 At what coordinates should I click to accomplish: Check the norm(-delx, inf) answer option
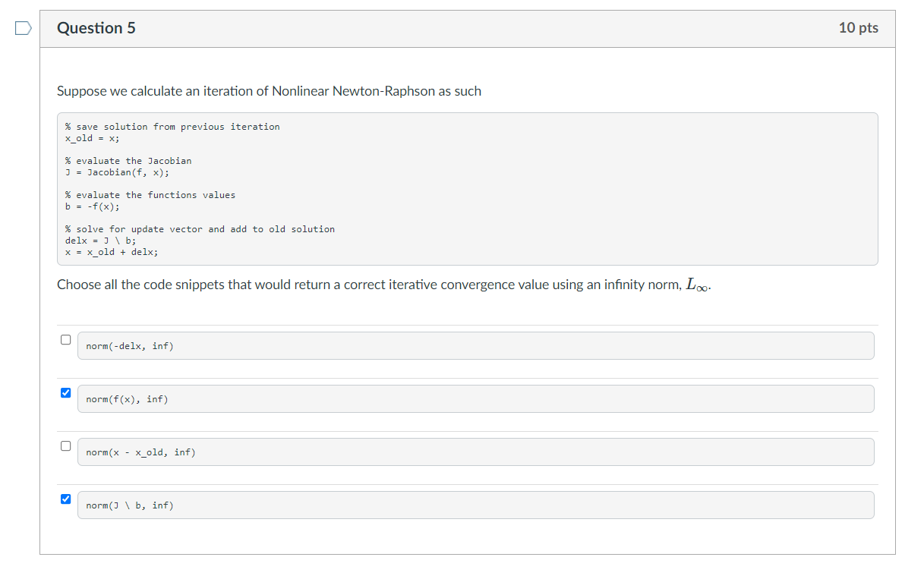tap(65, 339)
